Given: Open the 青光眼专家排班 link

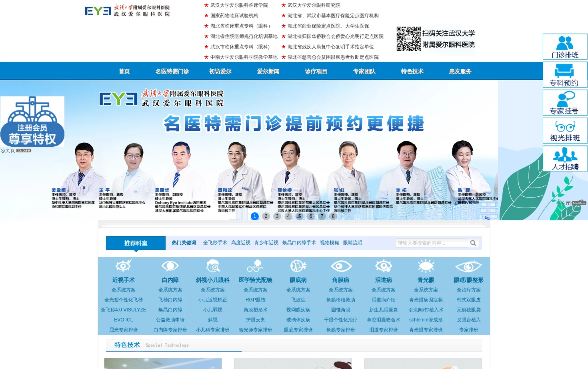Looking at the screenshot, I should point(426,330).
